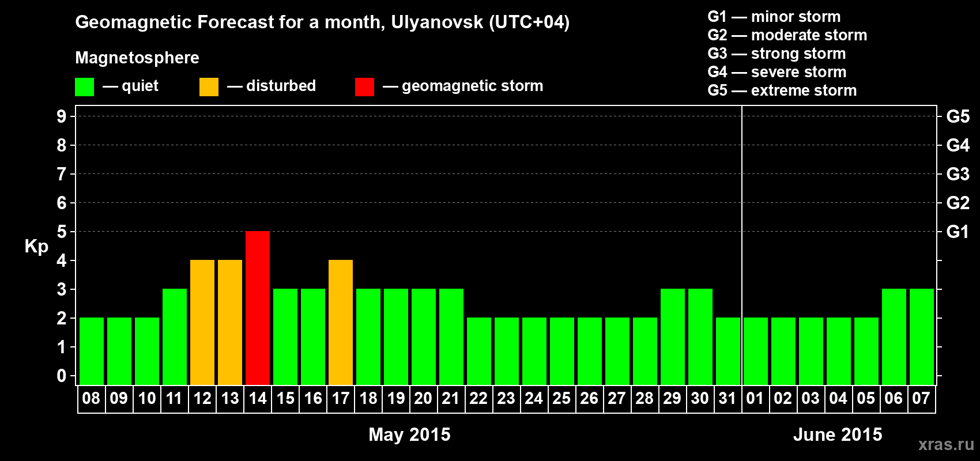The width and height of the screenshot is (980, 461).
Task: Click date label 03 in June
Action: [x=811, y=398]
